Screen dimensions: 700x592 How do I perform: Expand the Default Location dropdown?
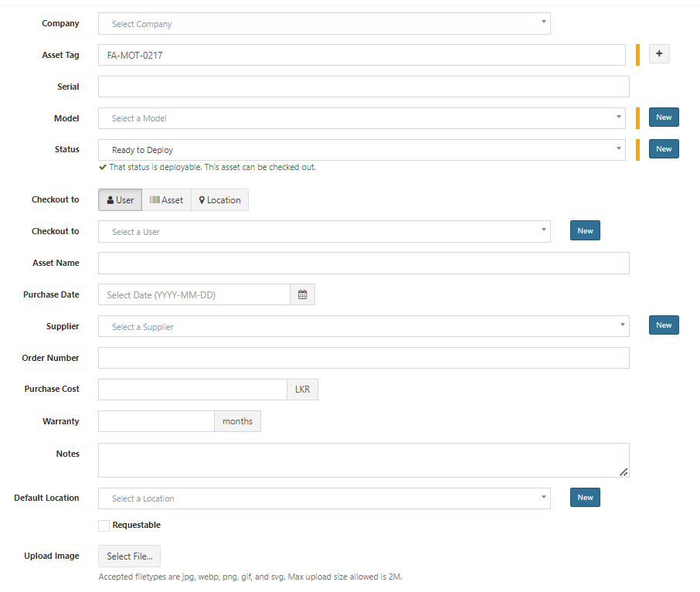[x=324, y=498]
